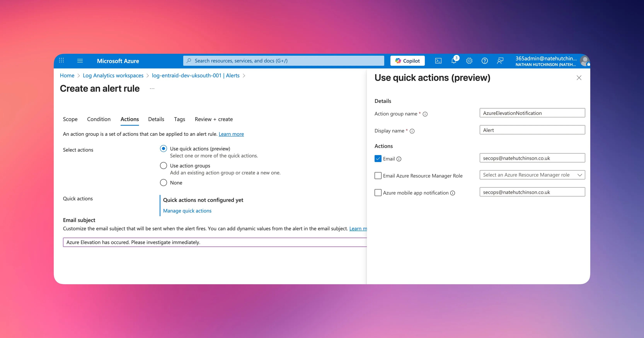Uncheck the Email action checkbox
The height and width of the screenshot is (338, 644).
click(x=378, y=159)
